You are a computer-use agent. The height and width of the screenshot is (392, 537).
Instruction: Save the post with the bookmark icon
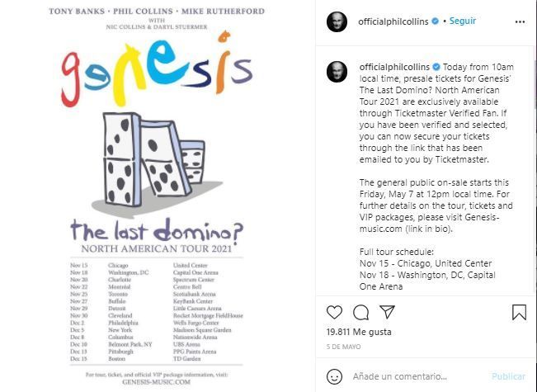coord(519,313)
